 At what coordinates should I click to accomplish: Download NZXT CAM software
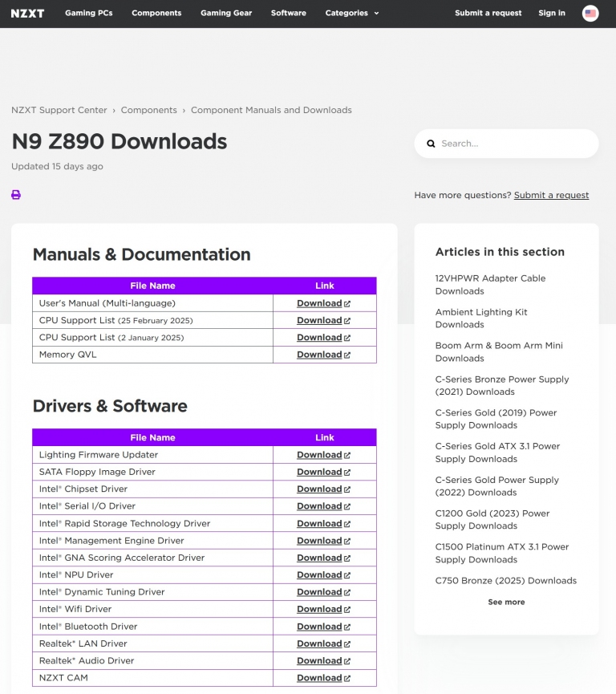(x=323, y=678)
